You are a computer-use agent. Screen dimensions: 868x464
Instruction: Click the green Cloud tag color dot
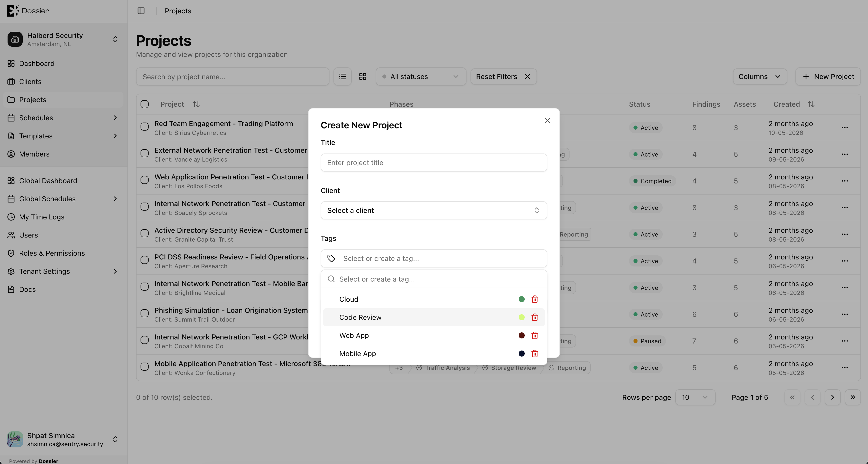pos(521,299)
